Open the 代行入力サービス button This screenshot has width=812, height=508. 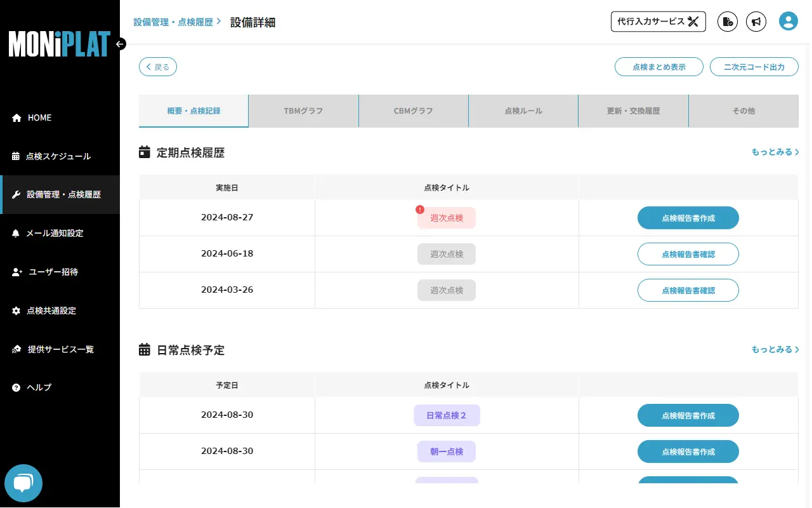coord(658,22)
